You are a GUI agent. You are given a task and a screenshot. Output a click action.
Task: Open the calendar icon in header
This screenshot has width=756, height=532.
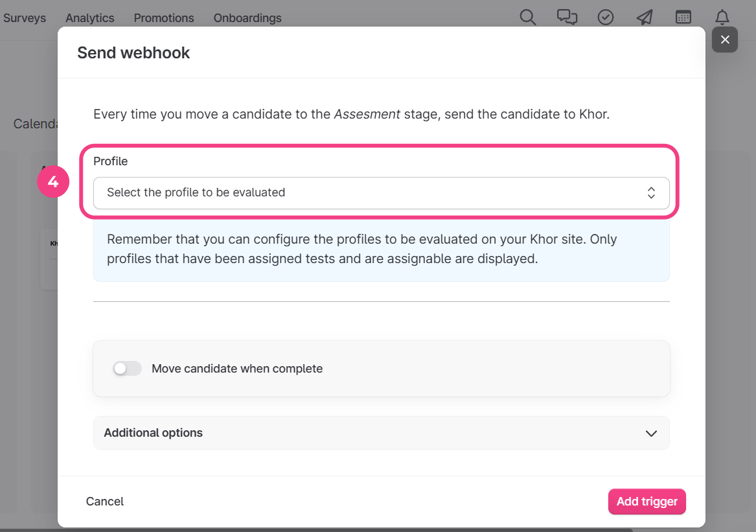pyautogui.click(x=683, y=17)
